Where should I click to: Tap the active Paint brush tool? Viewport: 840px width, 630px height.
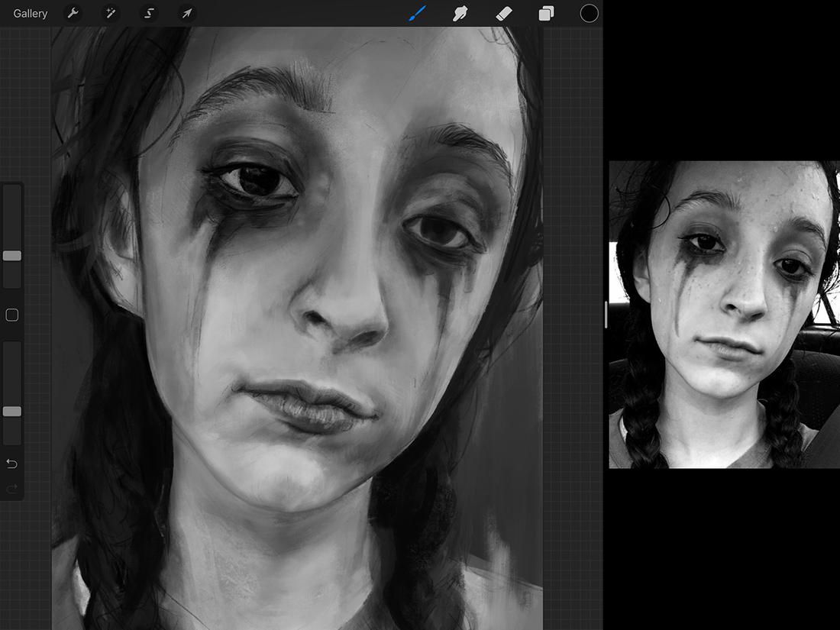[416, 13]
